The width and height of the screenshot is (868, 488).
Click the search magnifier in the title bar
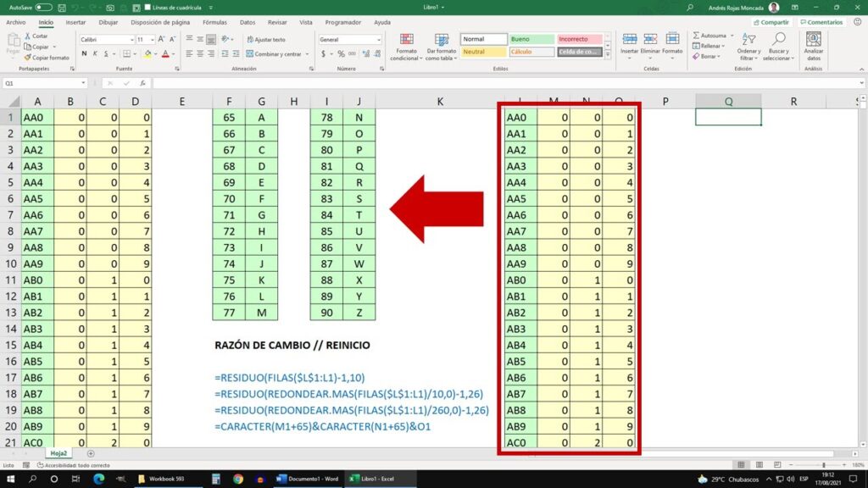(690, 8)
